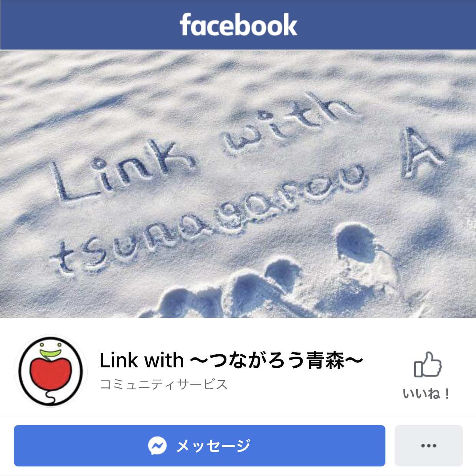Click the facebook logo in header
The height and width of the screenshot is (476, 476).
(238, 25)
